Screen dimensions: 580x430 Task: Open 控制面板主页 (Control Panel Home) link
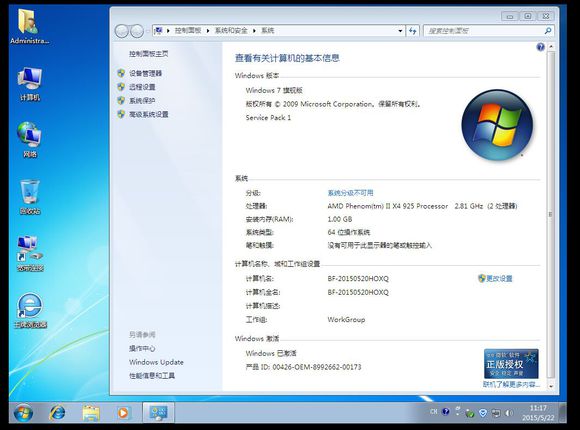(x=148, y=54)
